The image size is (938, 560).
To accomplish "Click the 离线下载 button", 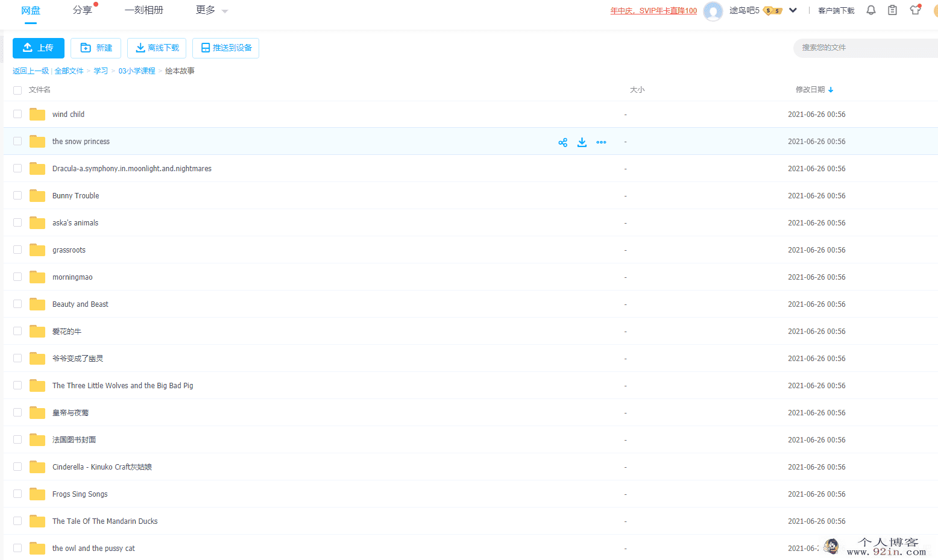I will [x=157, y=48].
